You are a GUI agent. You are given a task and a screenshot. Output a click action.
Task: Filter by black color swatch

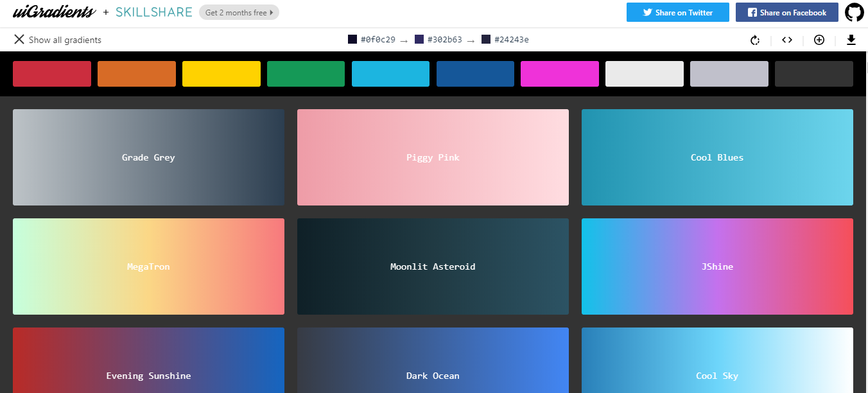pos(814,74)
